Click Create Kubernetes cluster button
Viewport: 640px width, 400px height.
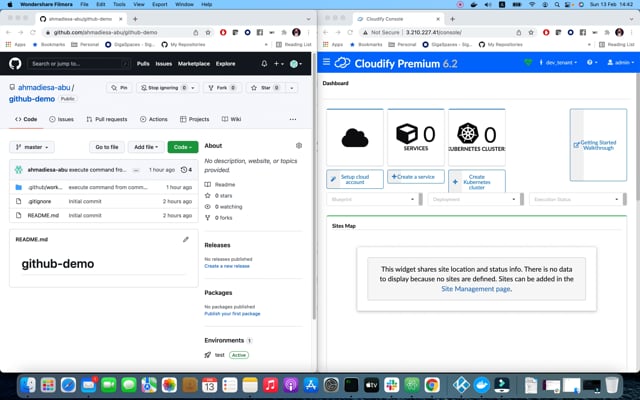pos(477,182)
